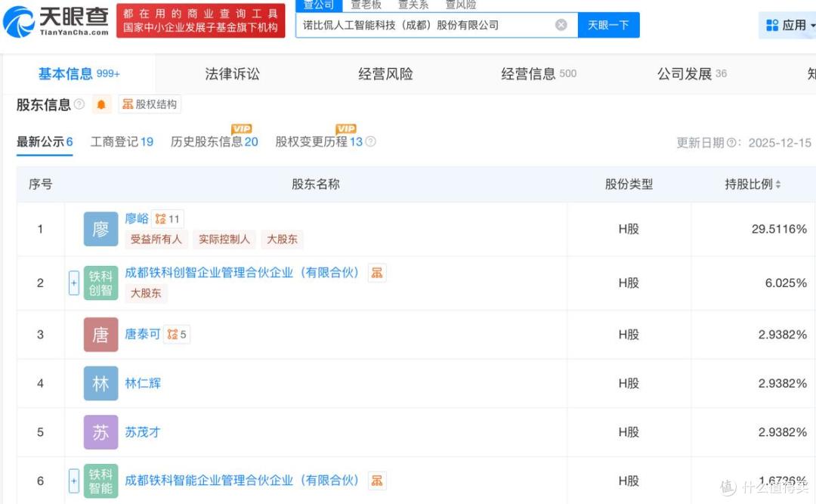Click the 苏 avatar thumbnail
Viewport: 816px width, 504px height.
pos(101,432)
